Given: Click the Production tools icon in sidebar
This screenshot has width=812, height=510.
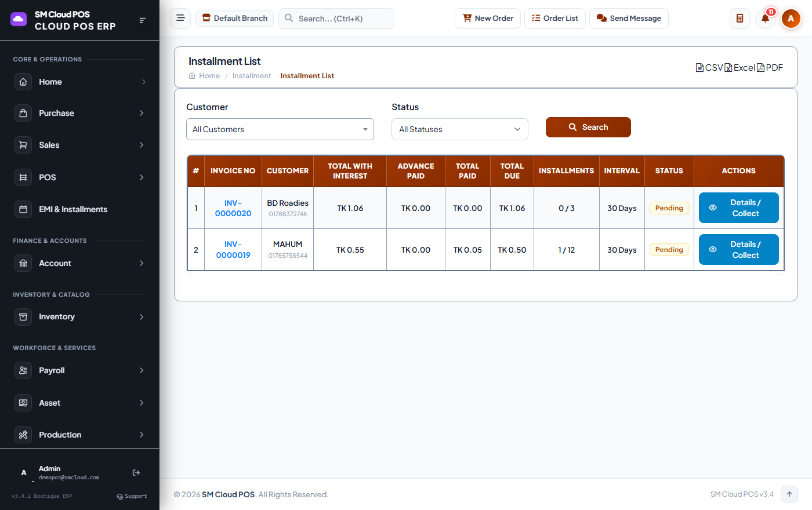Looking at the screenshot, I should pyautogui.click(x=23, y=435).
